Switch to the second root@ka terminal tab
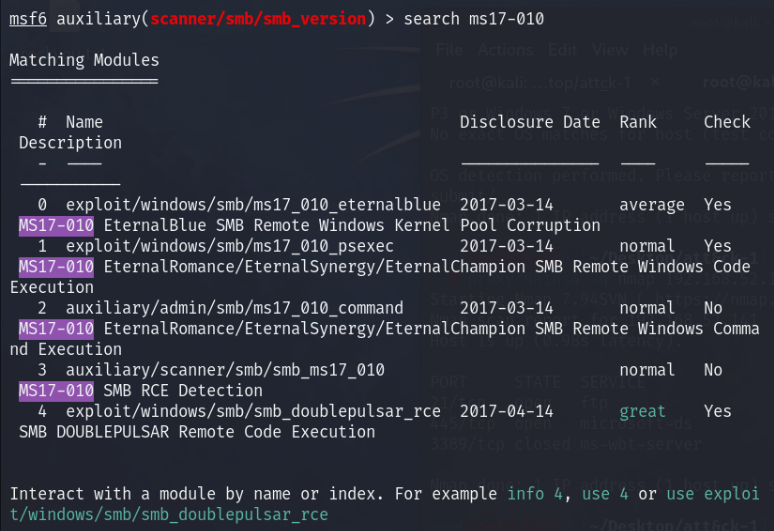Viewport: 774px width, 531px height. [x=735, y=82]
